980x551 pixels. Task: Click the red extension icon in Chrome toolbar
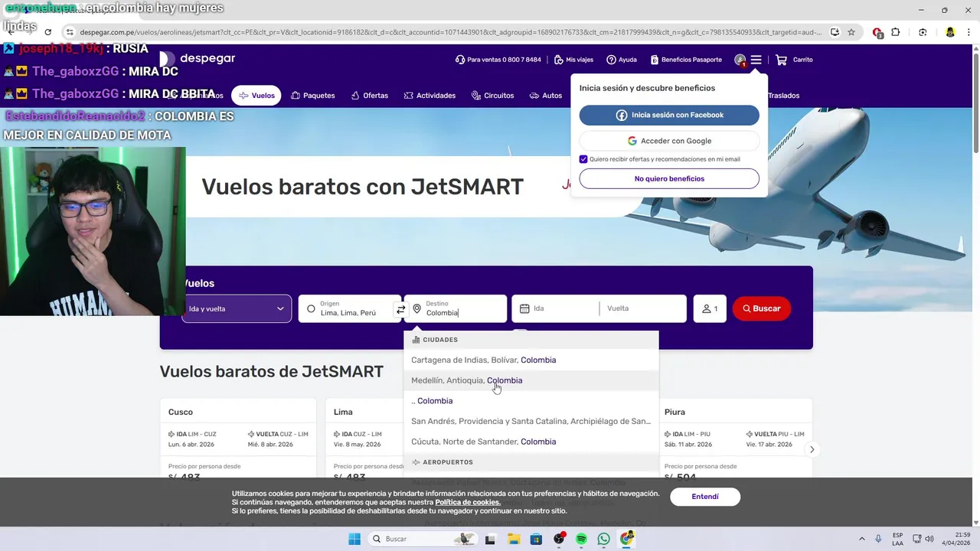877,32
